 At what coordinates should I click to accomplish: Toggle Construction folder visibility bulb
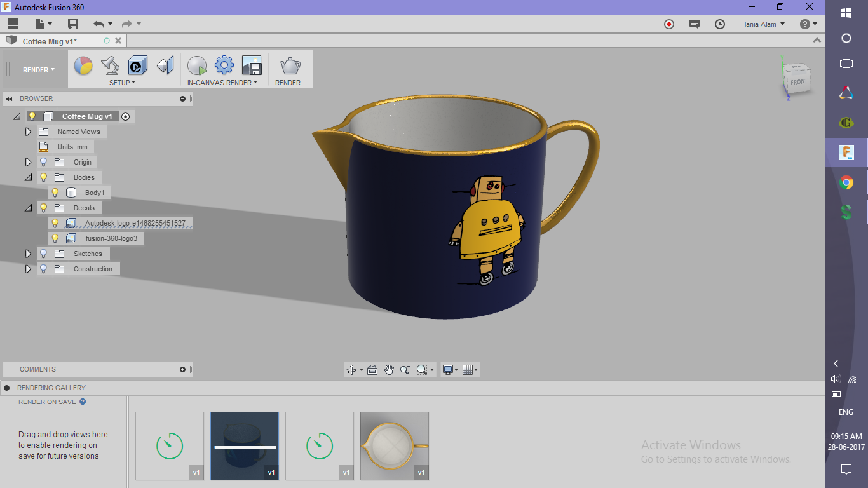coord(44,269)
